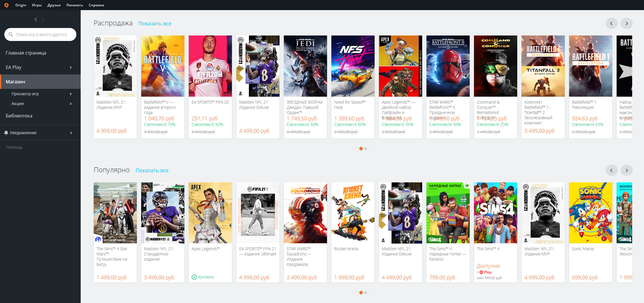Expand the EA Play sidebar section
Screen dimensions: 644x303
(x=71, y=67)
